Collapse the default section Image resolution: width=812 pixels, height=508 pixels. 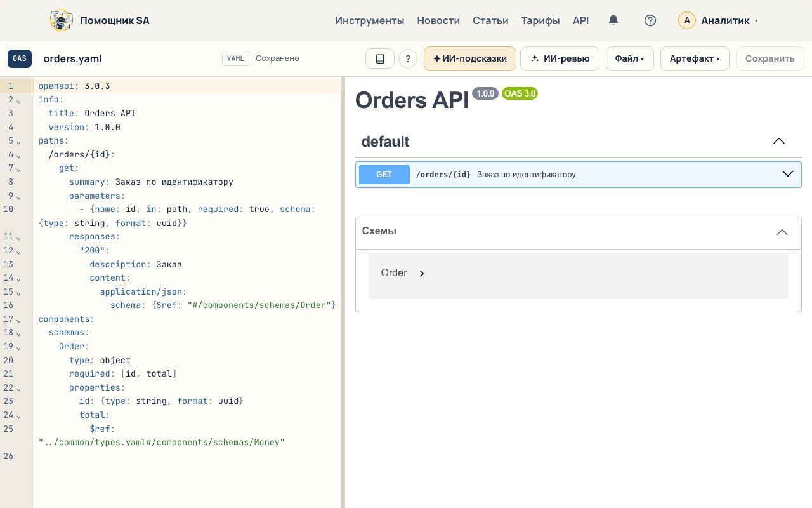[779, 141]
